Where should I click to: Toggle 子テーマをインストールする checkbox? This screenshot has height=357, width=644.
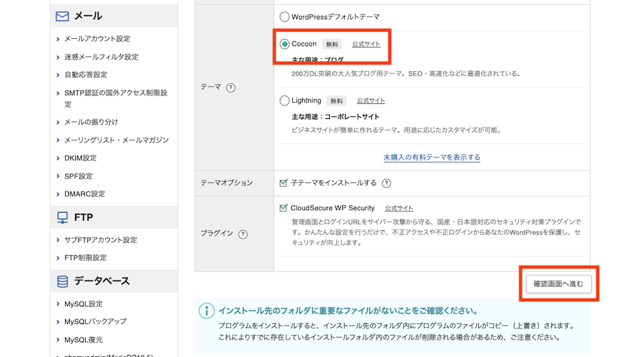[283, 183]
